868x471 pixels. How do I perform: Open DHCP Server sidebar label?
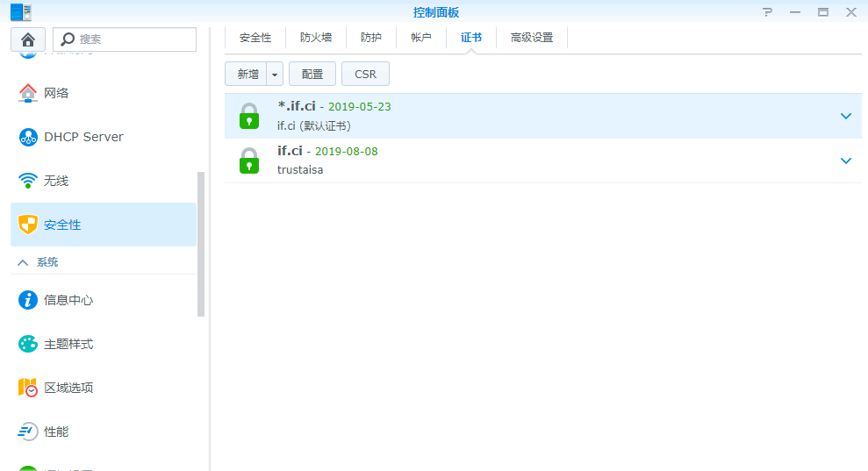click(x=83, y=137)
